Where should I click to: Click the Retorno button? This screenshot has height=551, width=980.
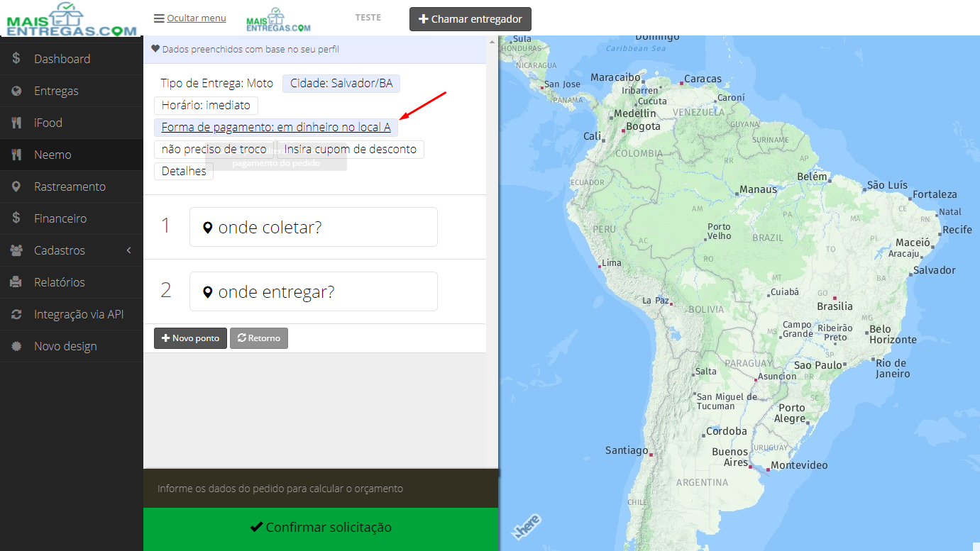(259, 338)
